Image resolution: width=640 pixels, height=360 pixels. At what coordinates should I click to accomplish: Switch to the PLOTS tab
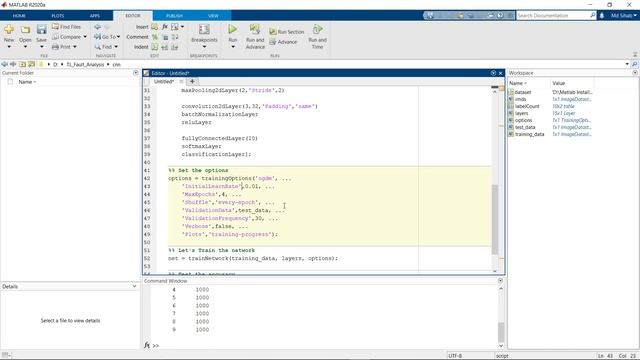(x=58, y=16)
